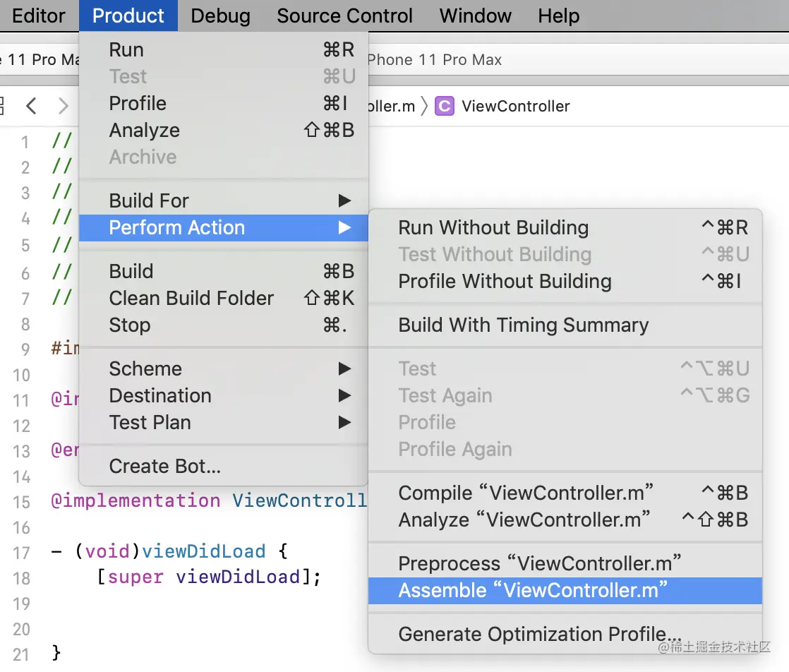Go forward with the right navigation arrow
This screenshot has width=789, height=672.
click(x=64, y=106)
